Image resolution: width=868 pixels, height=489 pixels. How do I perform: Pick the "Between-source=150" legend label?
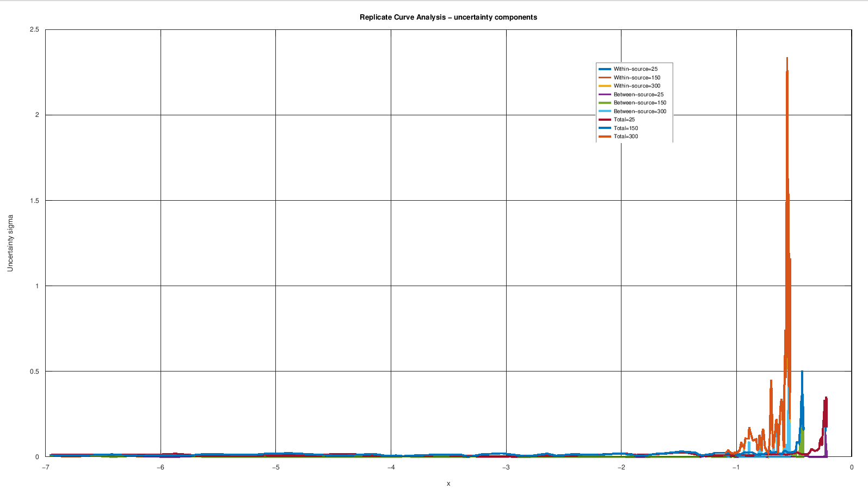tap(640, 103)
